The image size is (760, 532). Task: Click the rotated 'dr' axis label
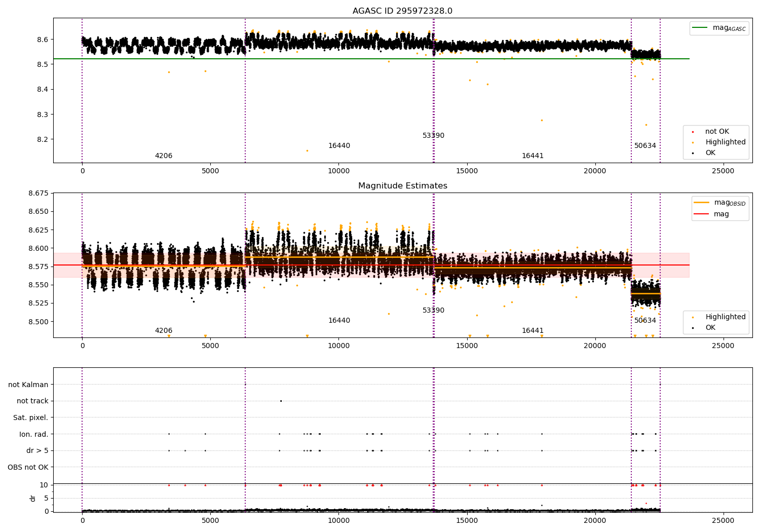(x=33, y=498)
